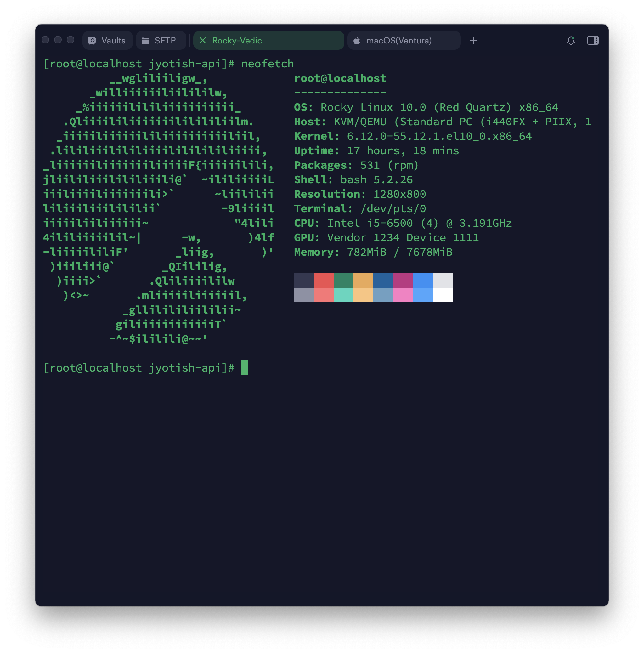Click the white bottom palette block
This screenshot has height=653, width=644.
tap(443, 295)
